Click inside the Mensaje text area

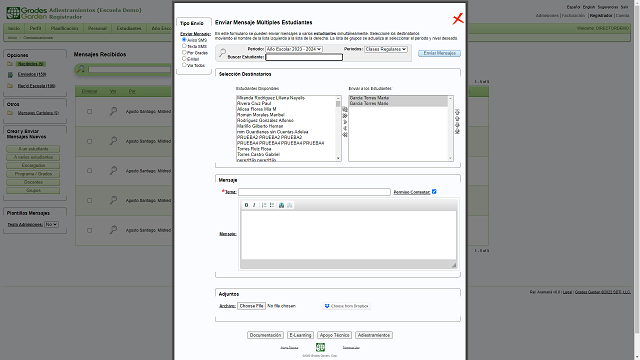348,235
